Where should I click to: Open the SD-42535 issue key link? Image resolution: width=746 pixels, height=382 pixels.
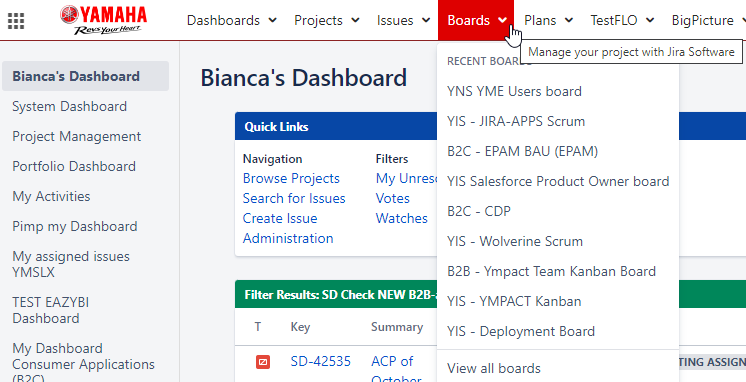tap(321, 362)
